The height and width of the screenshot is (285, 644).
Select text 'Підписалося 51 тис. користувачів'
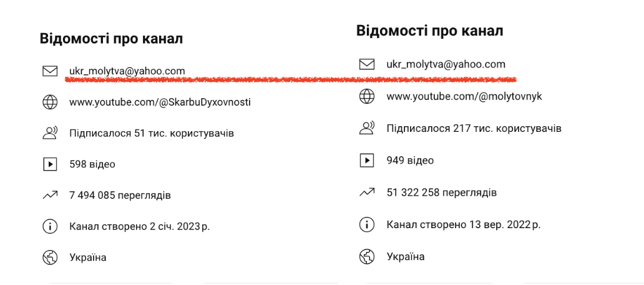point(152,133)
